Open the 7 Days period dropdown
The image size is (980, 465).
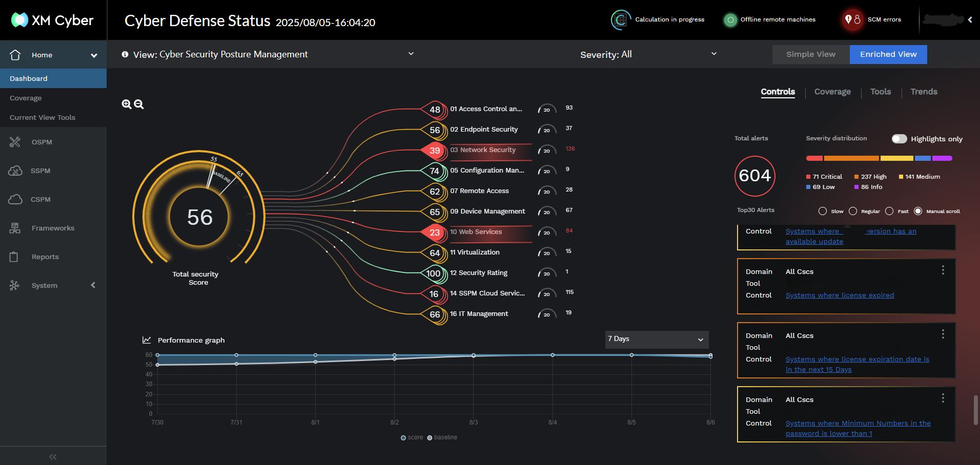click(657, 339)
